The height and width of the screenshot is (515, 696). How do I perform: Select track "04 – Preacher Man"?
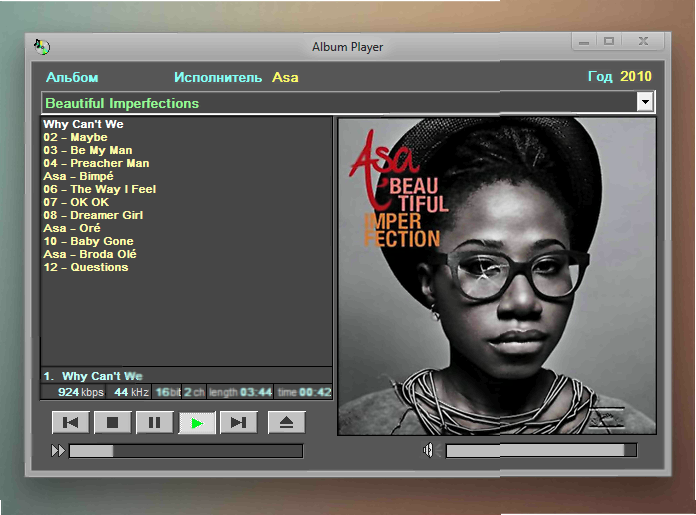[x=96, y=163]
